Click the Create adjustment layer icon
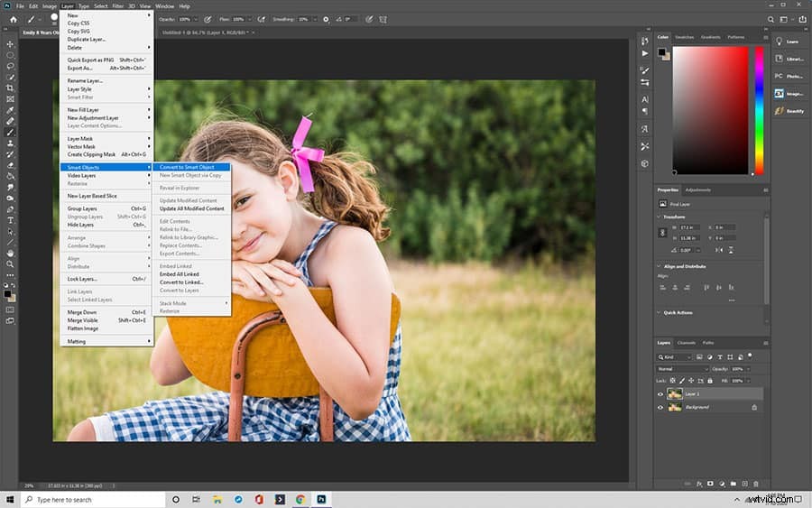Image resolution: width=812 pixels, height=508 pixels. [722, 484]
